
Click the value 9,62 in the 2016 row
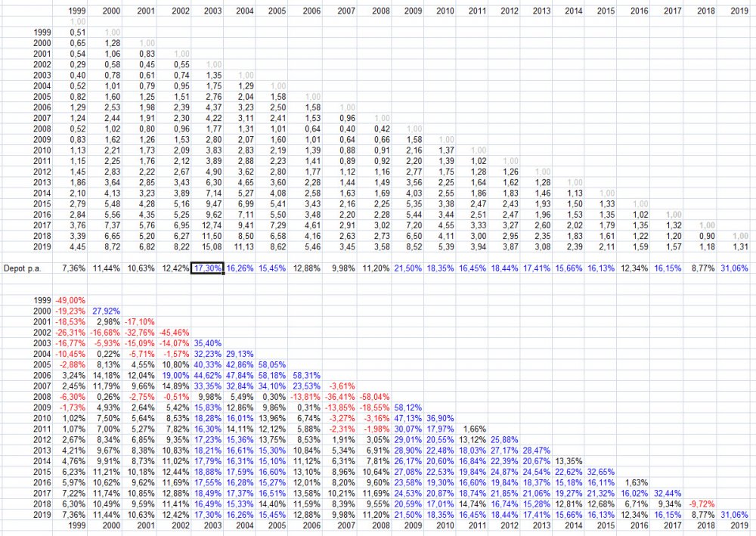pos(214,215)
